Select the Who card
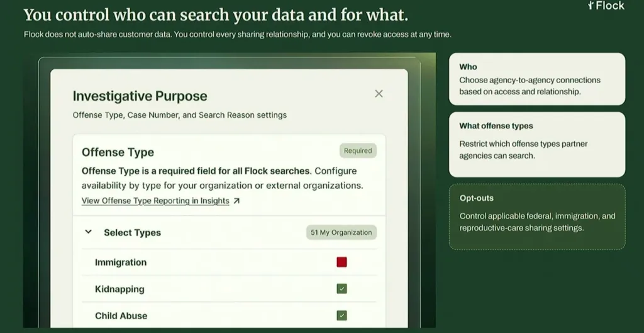Viewport: 644px width, 333px height. 537,79
